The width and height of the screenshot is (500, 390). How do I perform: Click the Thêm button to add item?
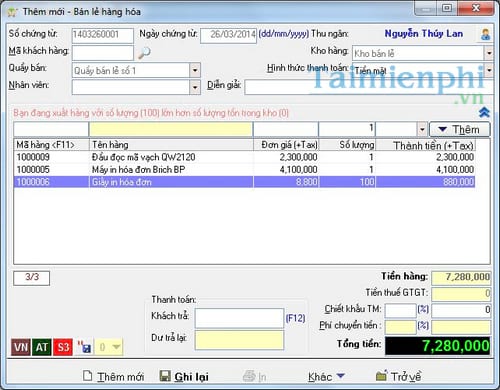coord(460,129)
